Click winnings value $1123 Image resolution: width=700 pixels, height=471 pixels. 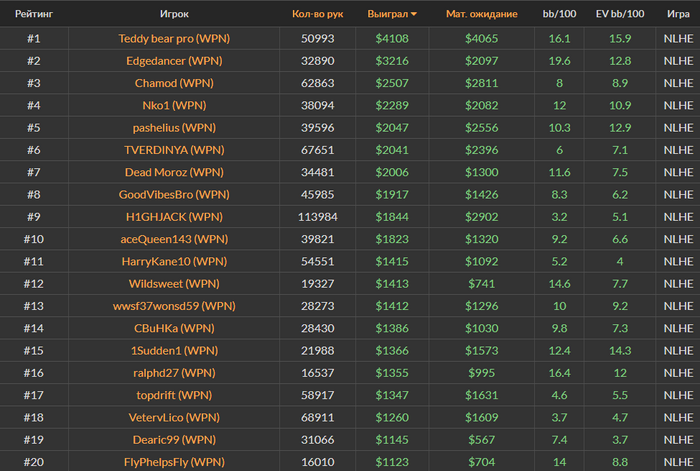tap(392, 463)
